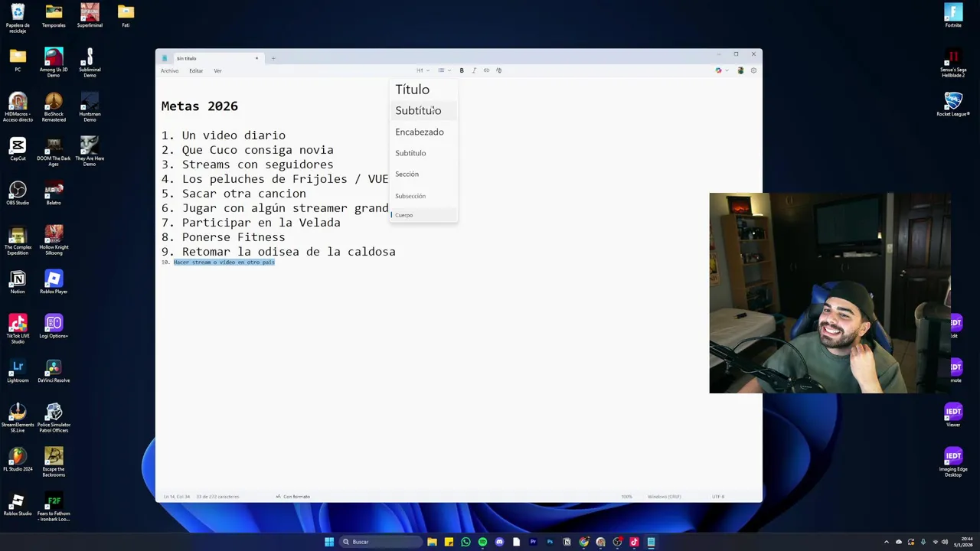
Task: Open DaVinci Resolve desktop icon
Action: 54,371
